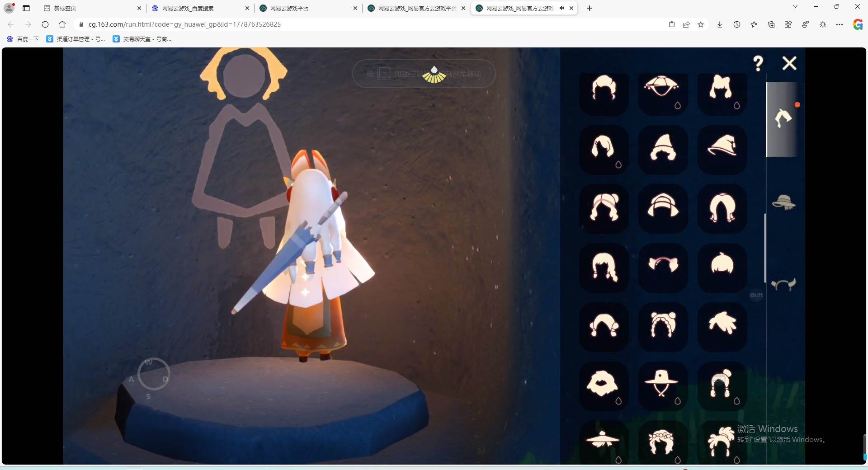Switch to the 网易云游戏平台 tab
Screen dimensions: 868x470
(x=308, y=8)
